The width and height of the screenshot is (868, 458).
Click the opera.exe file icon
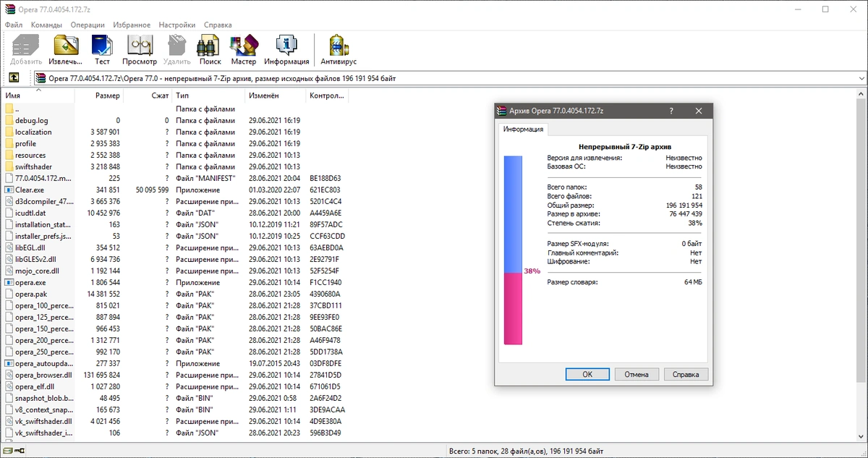[9, 282]
